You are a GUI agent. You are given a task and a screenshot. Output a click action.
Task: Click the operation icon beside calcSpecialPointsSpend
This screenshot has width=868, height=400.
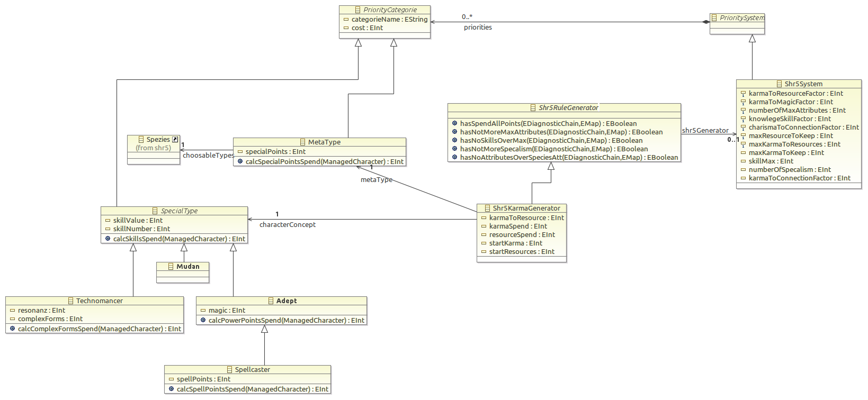(240, 161)
